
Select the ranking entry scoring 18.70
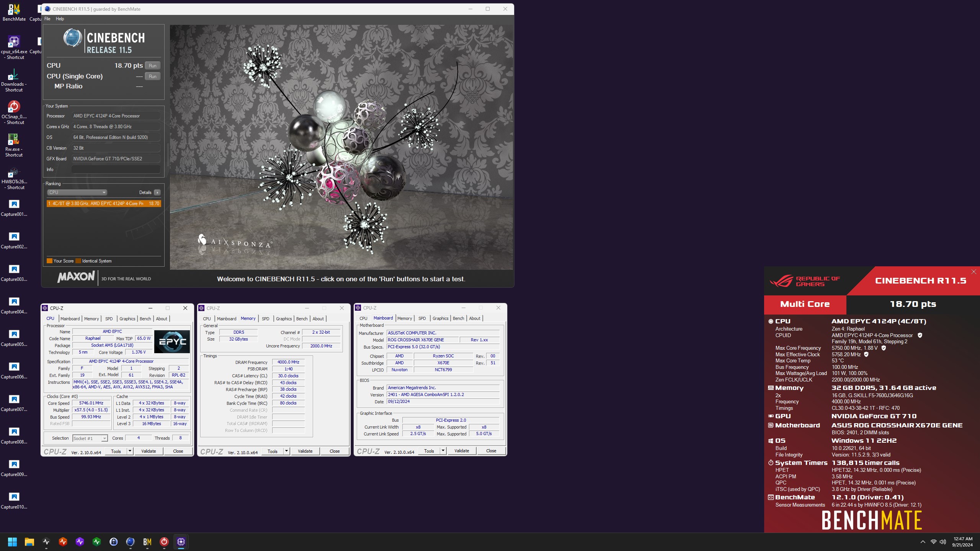tap(104, 204)
